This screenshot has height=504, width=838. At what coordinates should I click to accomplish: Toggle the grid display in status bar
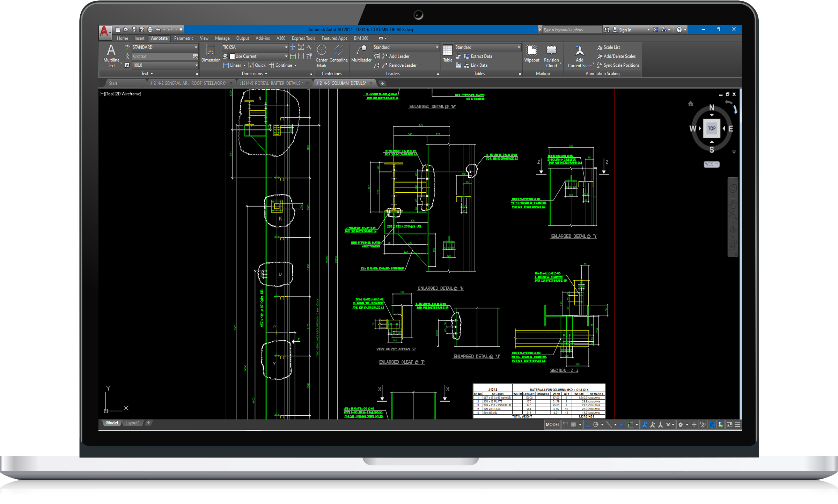(566, 425)
